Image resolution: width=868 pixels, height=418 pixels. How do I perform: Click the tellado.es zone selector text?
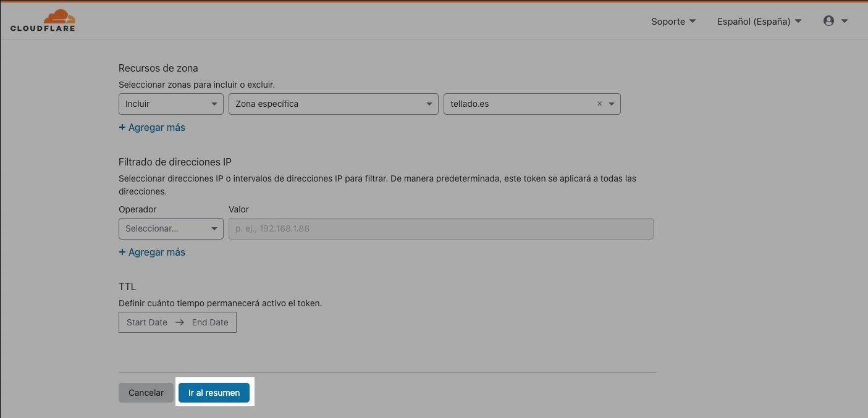coord(470,104)
